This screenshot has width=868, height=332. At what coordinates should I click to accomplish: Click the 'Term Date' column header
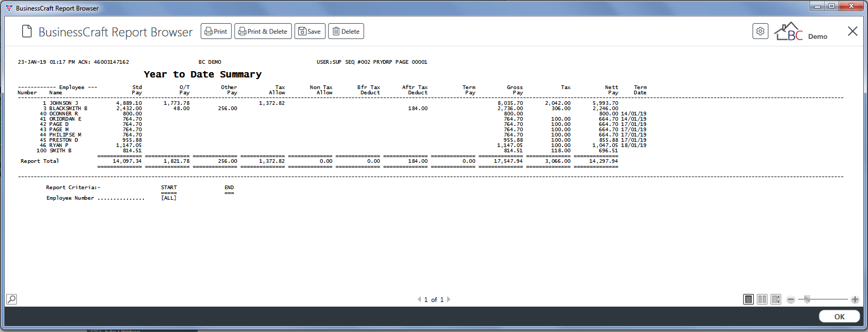tap(640, 90)
